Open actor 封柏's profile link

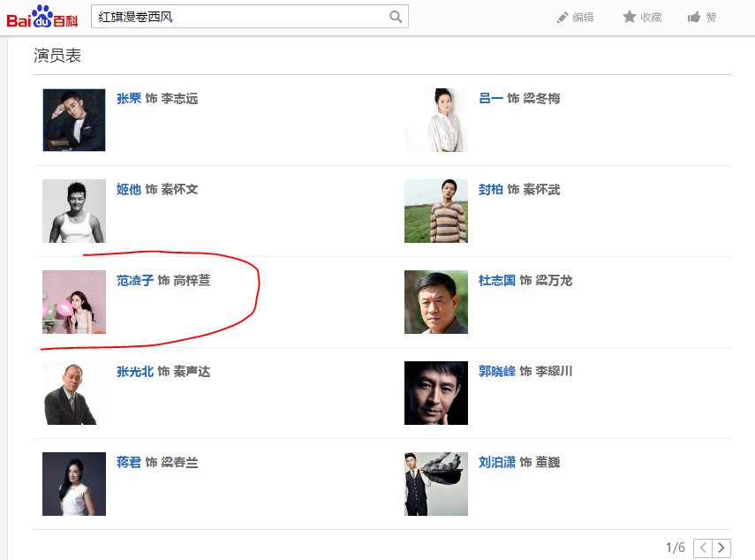(491, 190)
